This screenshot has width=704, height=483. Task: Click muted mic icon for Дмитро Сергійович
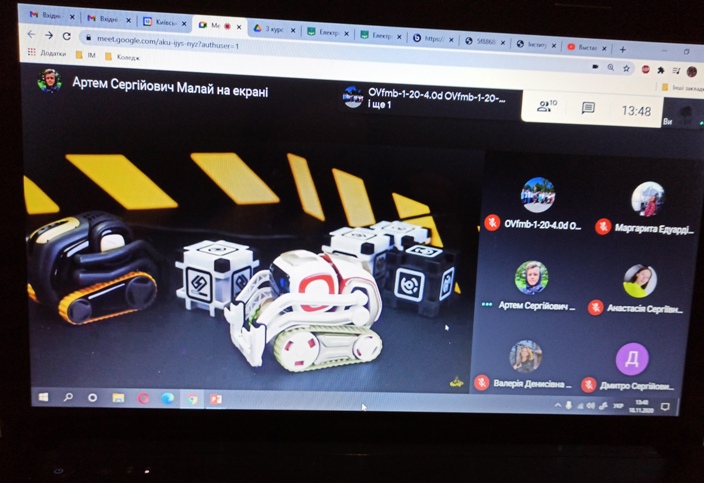pyautogui.click(x=589, y=385)
